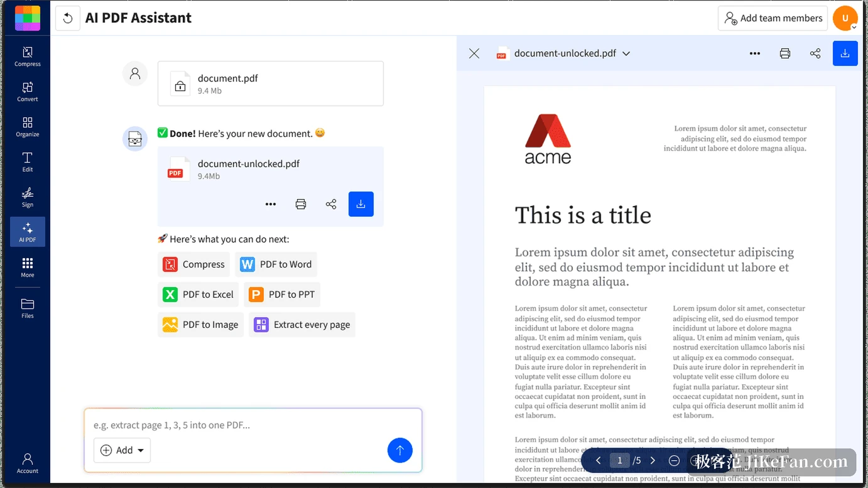Viewport: 868px width, 488px height.
Task: Open more options on chat file card
Action: pyautogui.click(x=271, y=204)
